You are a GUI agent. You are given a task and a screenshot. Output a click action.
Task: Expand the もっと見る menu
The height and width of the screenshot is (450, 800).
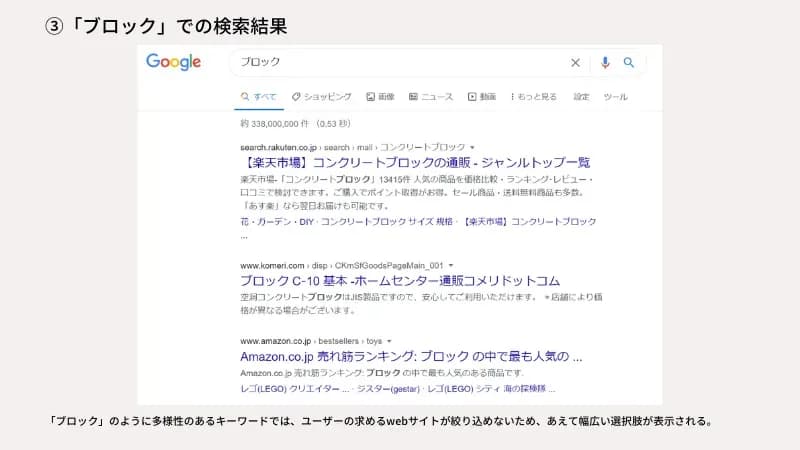[x=534, y=96]
